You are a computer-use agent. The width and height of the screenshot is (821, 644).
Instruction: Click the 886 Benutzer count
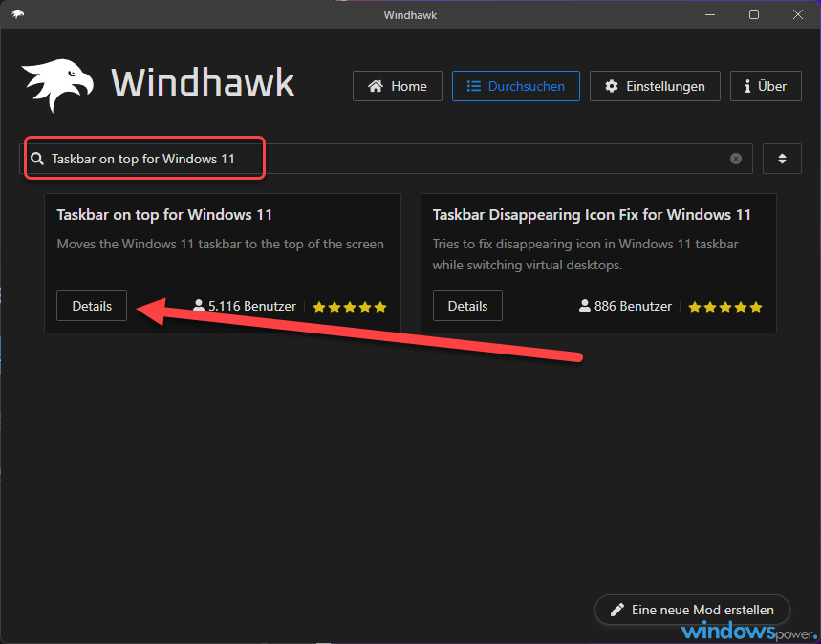633,307
